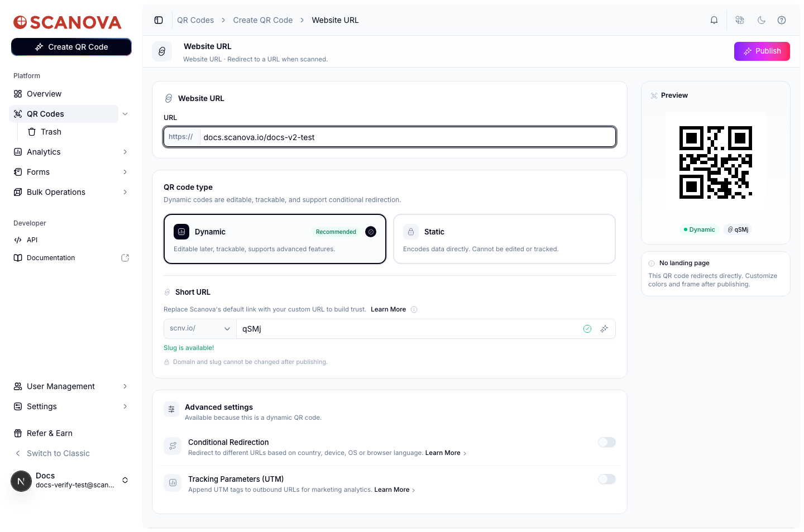Switch to dark mode moon icon
804x532 pixels.
[762, 20]
